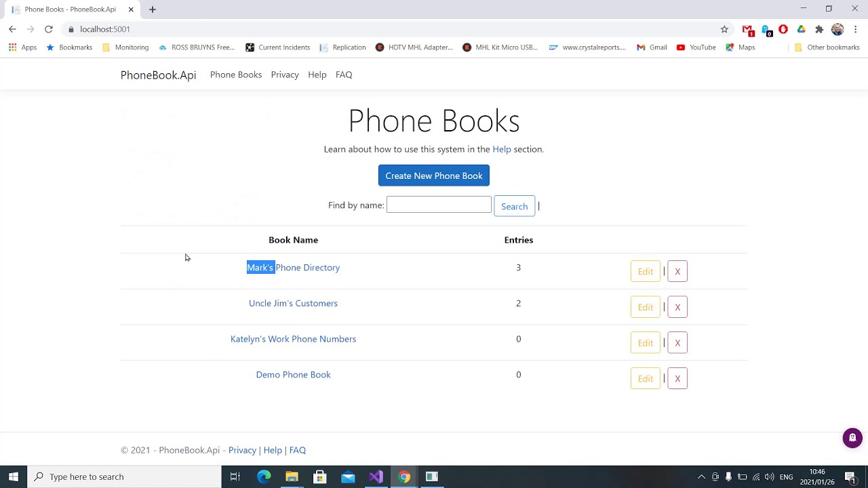The width and height of the screenshot is (868, 488).
Task: Open Google Drive extension icon
Action: click(801, 29)
